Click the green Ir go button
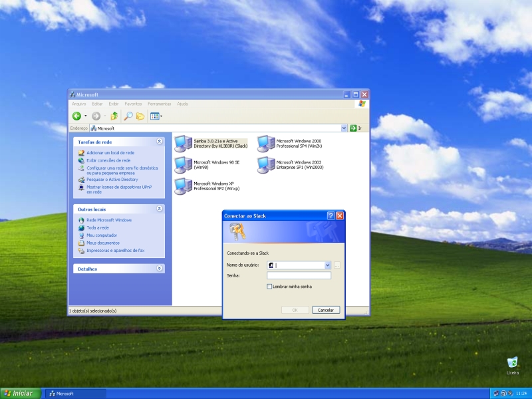Screen dimensions: 532x399 [x=356, y=128]
